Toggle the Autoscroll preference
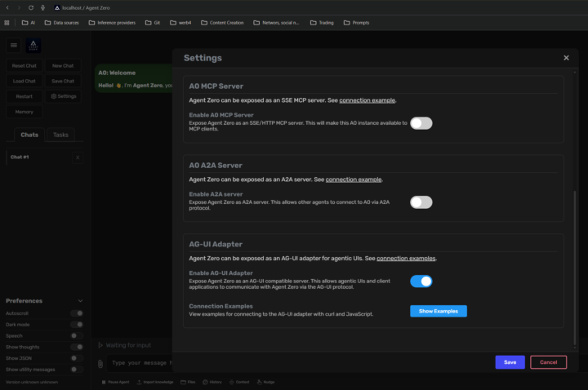The width and height of the screenshot is (588, 390). (77, 313)
